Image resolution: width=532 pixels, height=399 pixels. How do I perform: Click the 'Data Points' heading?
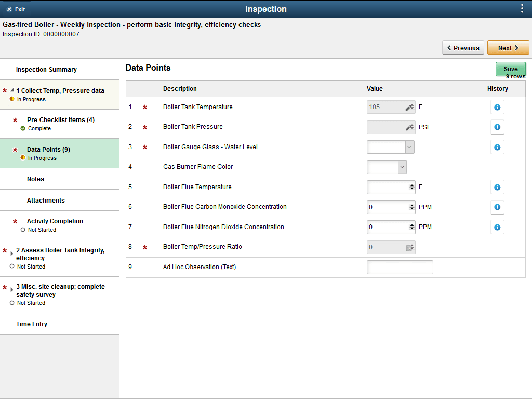148,68
